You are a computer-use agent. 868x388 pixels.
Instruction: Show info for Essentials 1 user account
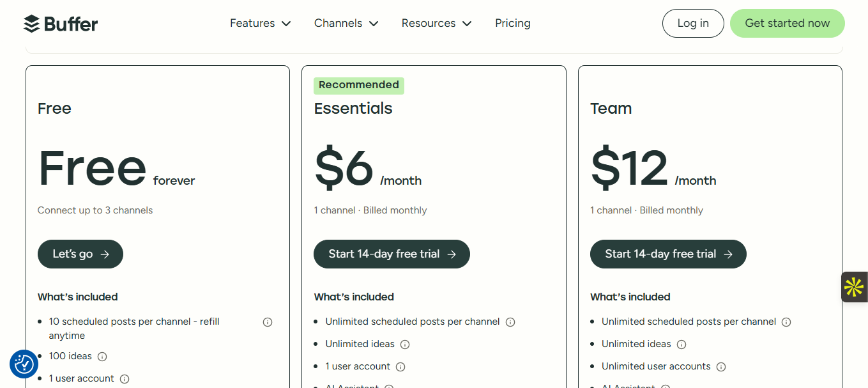tap(400, 367)
